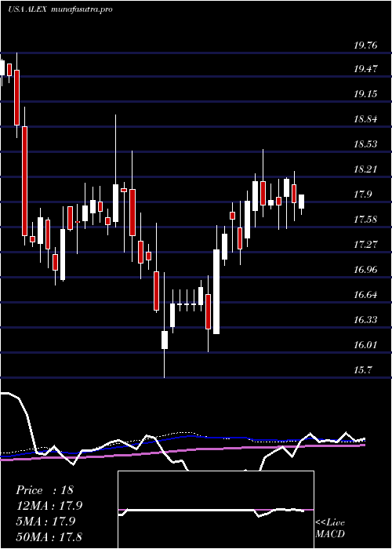Click the 19.76 price axis label
This screenshot has width=392, height=549.
(366, 45)
